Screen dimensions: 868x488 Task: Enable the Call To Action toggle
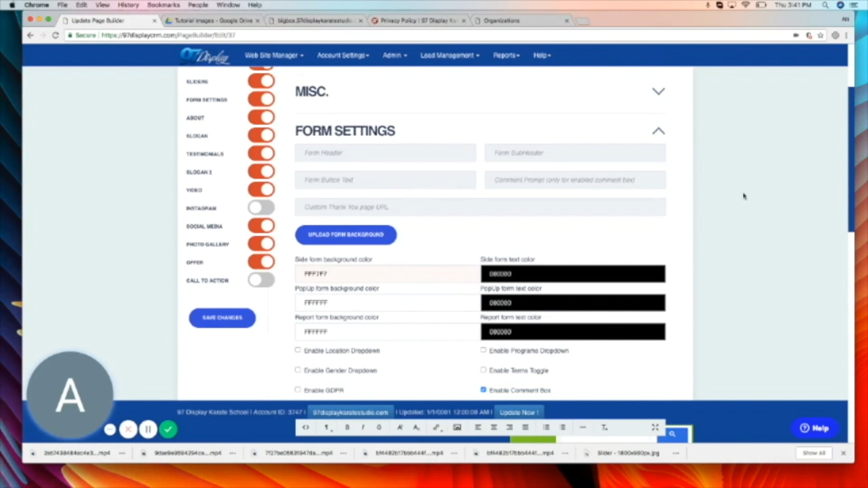261,280
